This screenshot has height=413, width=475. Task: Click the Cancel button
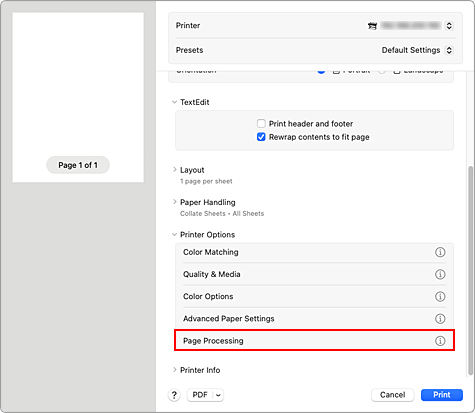point(393,395)
